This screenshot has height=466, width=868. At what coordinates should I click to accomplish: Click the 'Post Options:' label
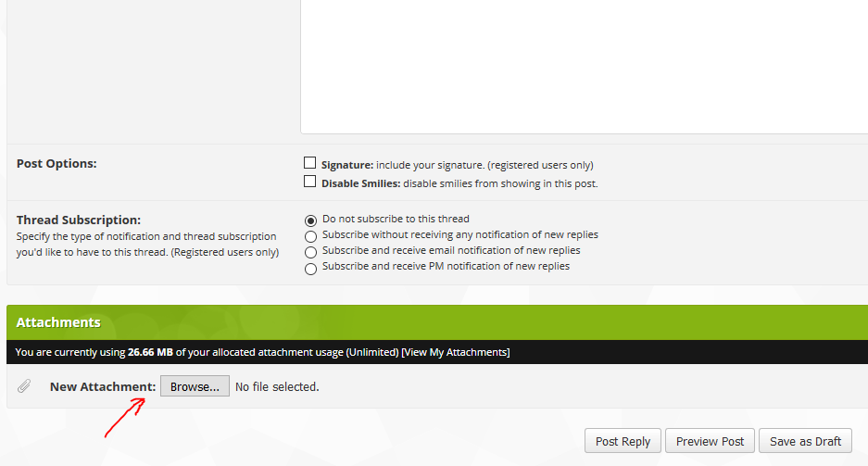(x=57, y=164)
